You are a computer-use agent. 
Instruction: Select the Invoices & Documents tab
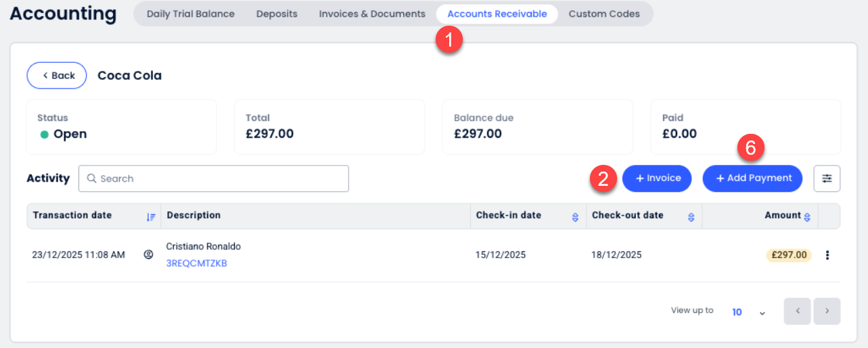(x=372, y=14)
